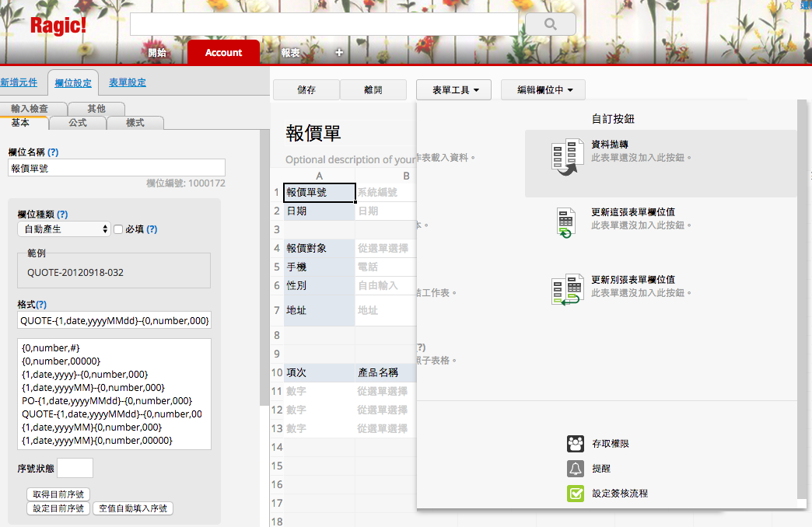Open the 提醒 menu entry
The image size is (812, 527).
pos(601,469)
